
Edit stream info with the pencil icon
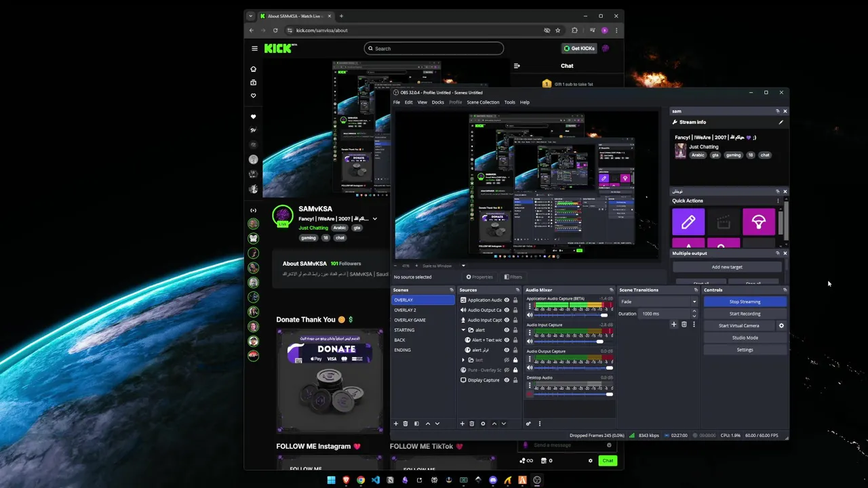[x=781, y=123]
